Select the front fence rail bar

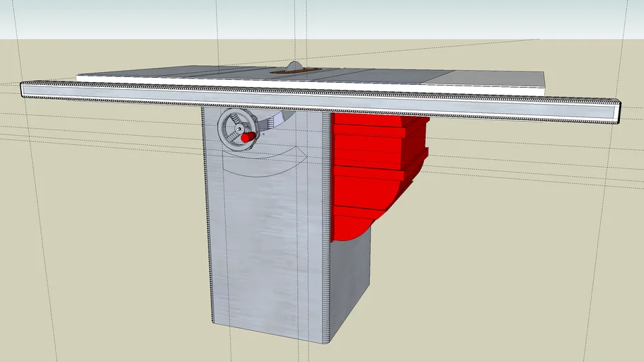click(x=318, y=98)
